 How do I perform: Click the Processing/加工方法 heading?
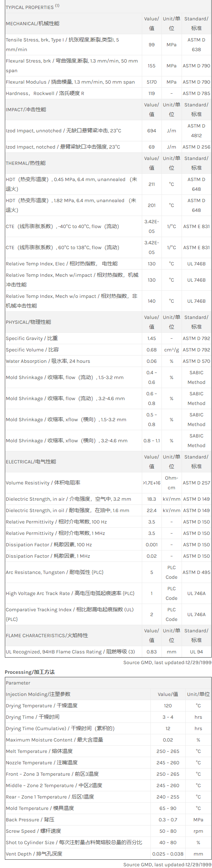(x=30, y=672)
